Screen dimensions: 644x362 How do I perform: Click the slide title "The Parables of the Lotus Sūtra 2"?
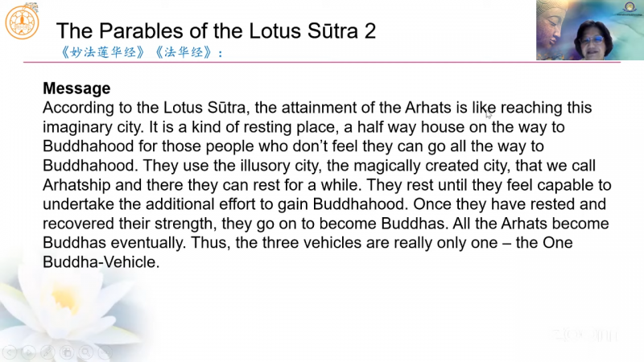[216, 31]
